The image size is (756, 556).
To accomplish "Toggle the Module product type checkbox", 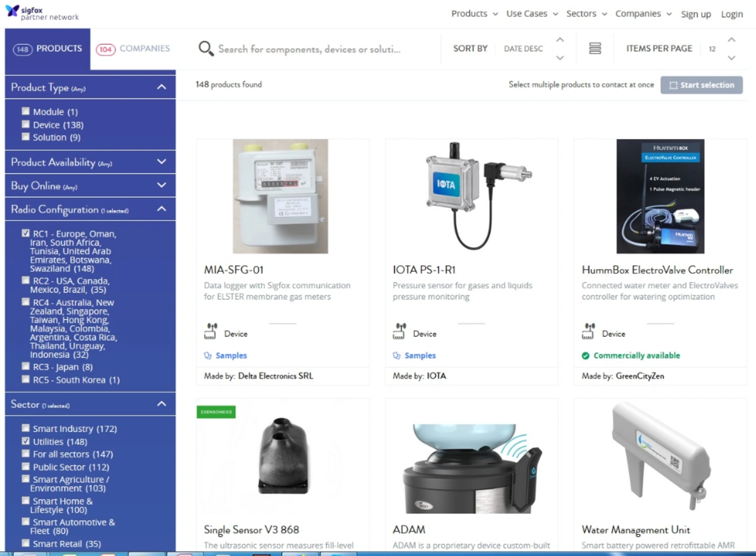I will coord(25,111).
